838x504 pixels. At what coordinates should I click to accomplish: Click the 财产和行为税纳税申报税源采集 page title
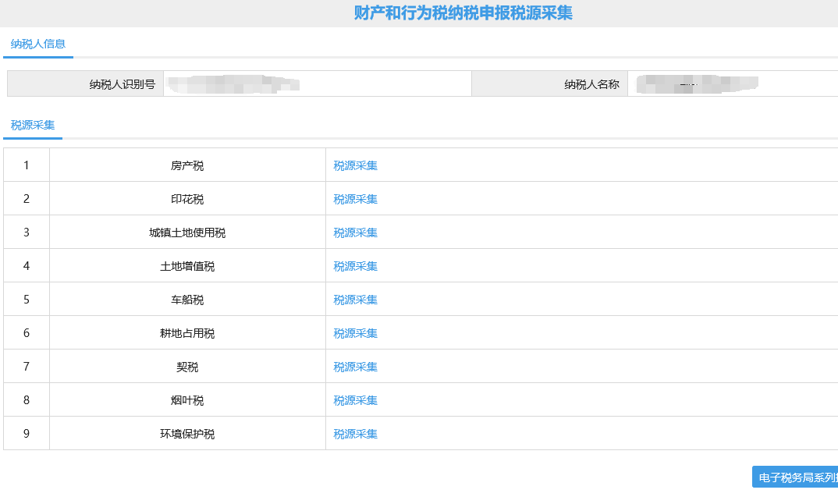coord(463,13)
